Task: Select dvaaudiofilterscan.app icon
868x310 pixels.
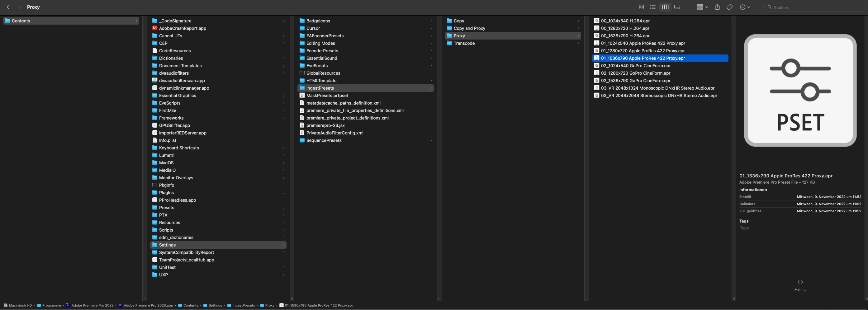Action: [x=155, y=80]
